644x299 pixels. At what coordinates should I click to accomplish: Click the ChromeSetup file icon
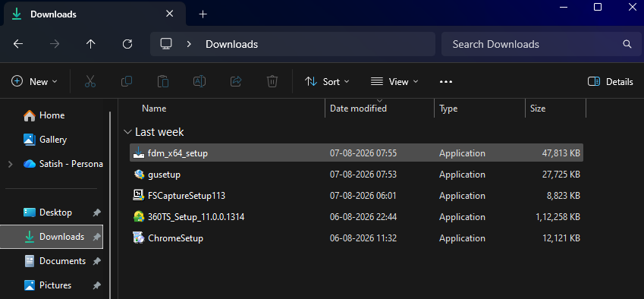[x=138, y=238]
